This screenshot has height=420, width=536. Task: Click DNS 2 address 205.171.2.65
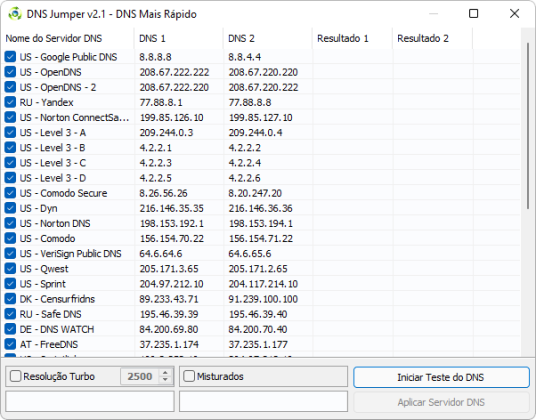point(258,269)
